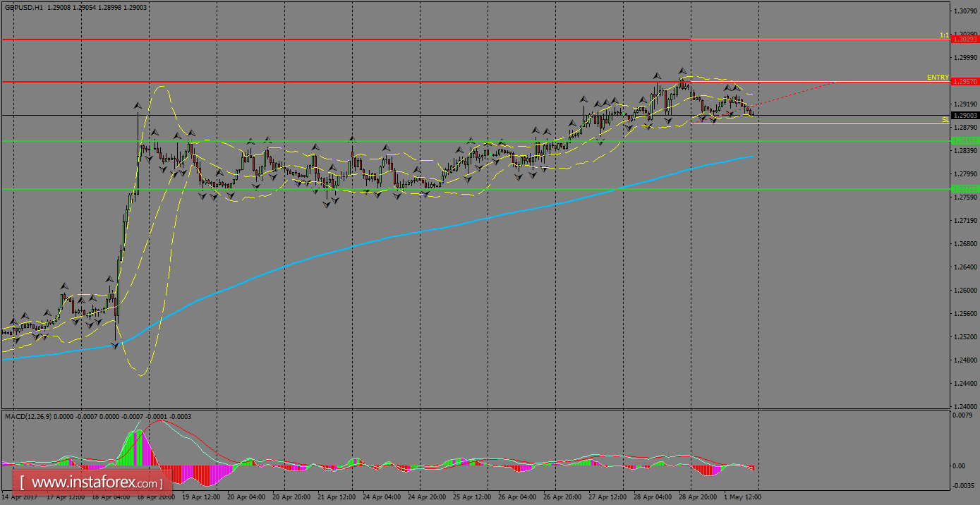
Task: Click the green 1.28553 price level label
Action: tap(964, 141)
